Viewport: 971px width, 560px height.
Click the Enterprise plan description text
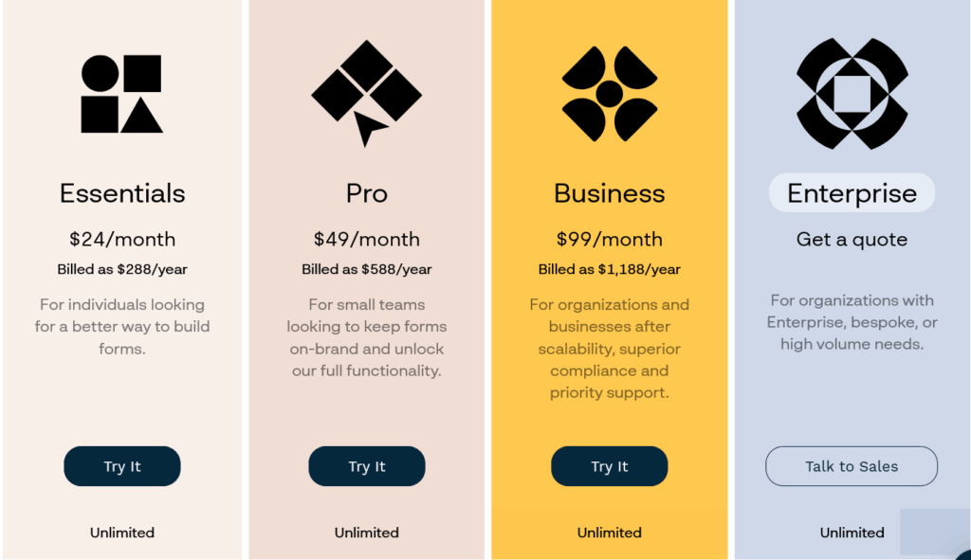coord(852,322)
